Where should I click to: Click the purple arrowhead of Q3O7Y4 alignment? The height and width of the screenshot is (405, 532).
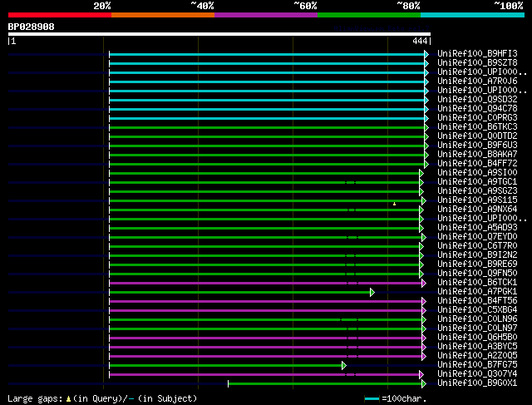(421, 375)
